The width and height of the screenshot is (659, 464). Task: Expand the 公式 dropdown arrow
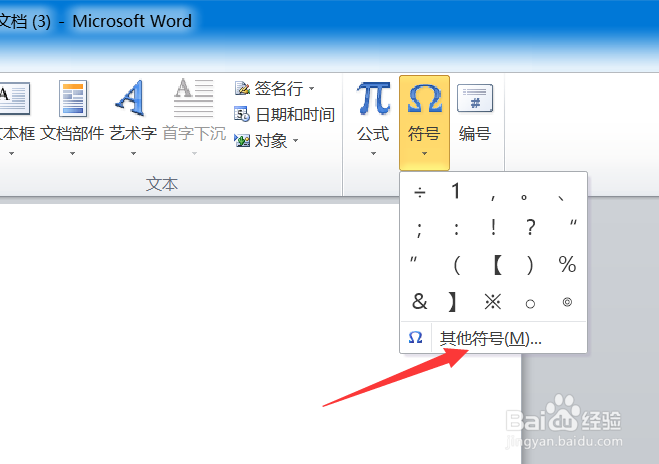point(373,154)
